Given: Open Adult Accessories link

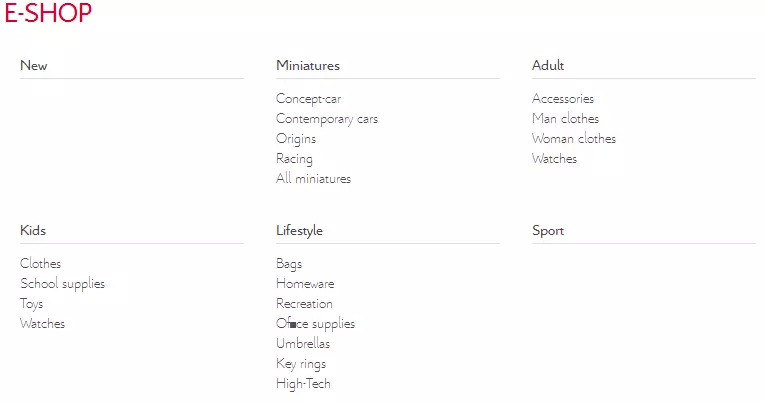Looking at the screenshot, I should (x=563, y=99).
